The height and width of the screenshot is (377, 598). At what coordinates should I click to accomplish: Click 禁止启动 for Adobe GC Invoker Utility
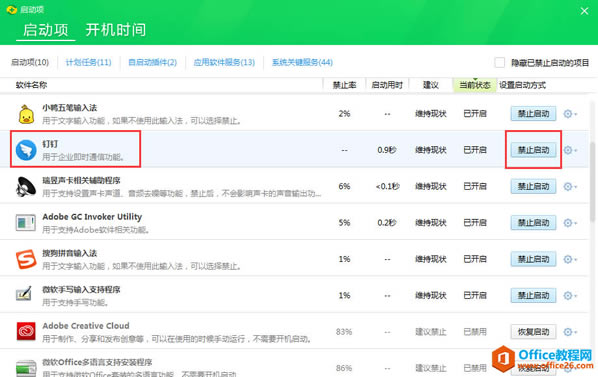(x=533, y=223)
